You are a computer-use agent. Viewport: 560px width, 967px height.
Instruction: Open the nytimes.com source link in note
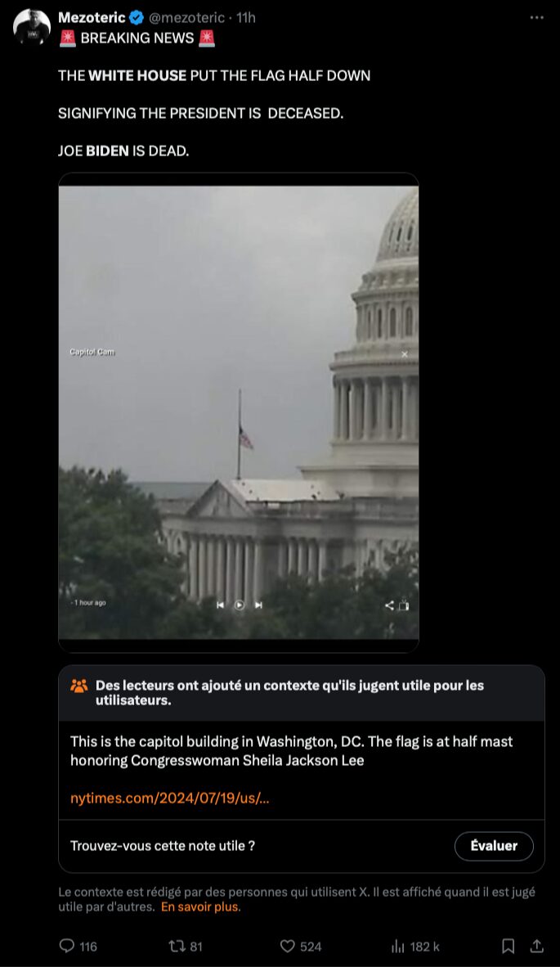click(170, 798)
